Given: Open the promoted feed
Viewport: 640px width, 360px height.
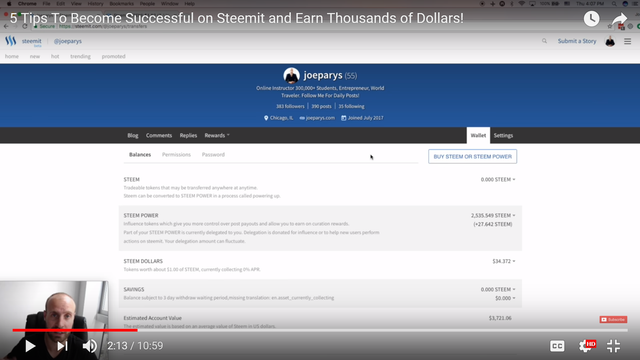Looking at the screenshot, I should tap(113, 56).
